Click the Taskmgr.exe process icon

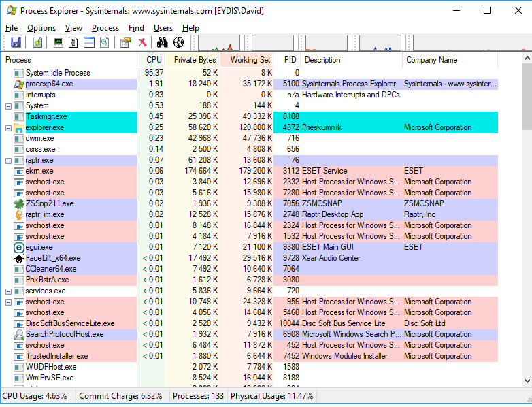19,117
